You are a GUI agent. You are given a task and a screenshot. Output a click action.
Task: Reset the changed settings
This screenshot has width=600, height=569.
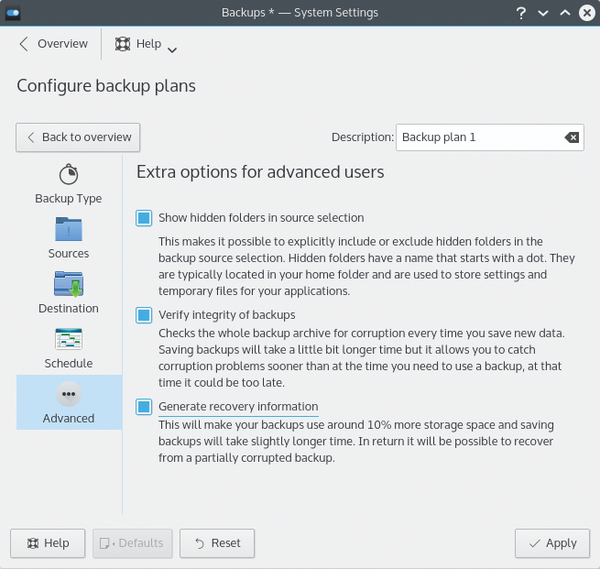pyautogui.click(x=217, y=543)
